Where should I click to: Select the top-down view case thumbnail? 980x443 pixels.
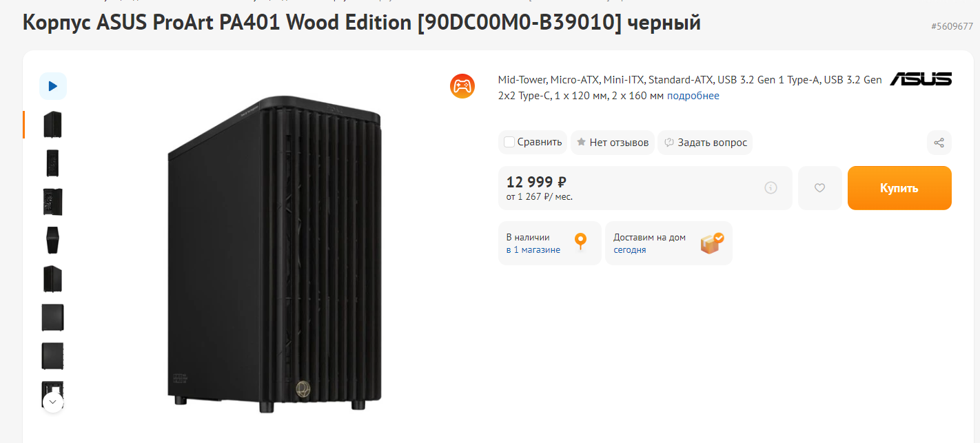(x=53, y=240)
